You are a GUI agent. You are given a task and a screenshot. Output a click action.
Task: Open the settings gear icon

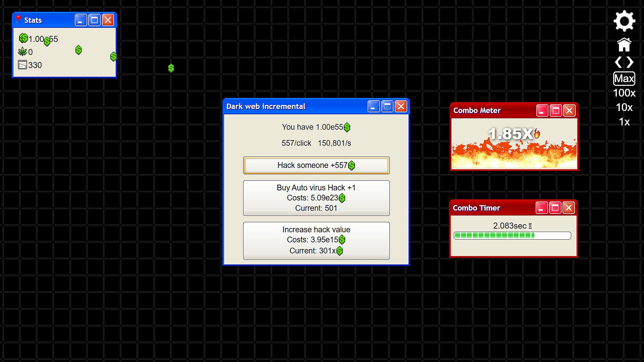click(x=624, y=21)
